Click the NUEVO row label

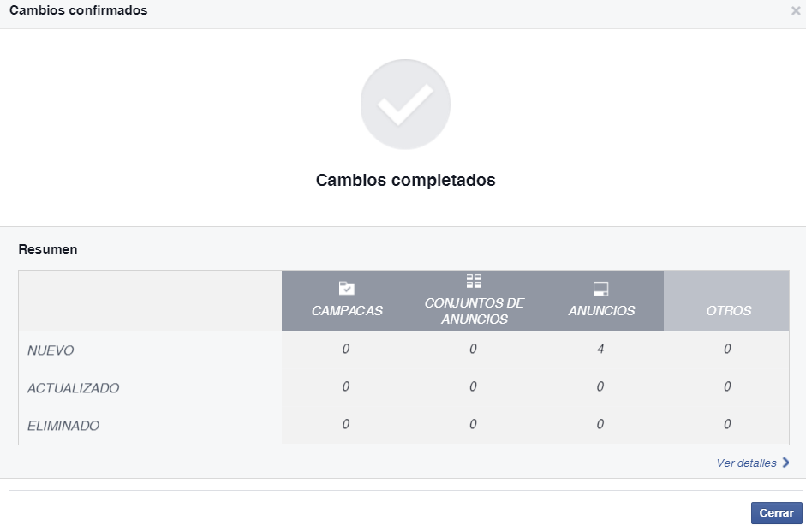[51, 350]
